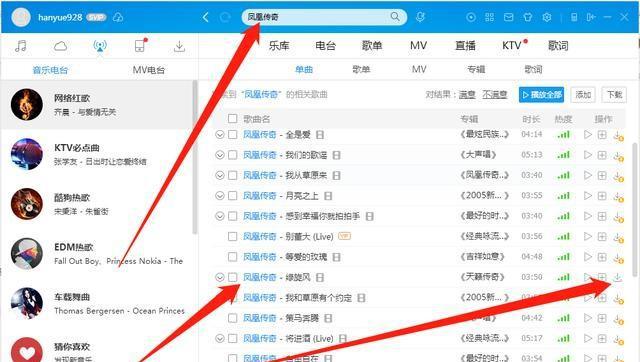Check the box for 全是爱

pos(233,134)
